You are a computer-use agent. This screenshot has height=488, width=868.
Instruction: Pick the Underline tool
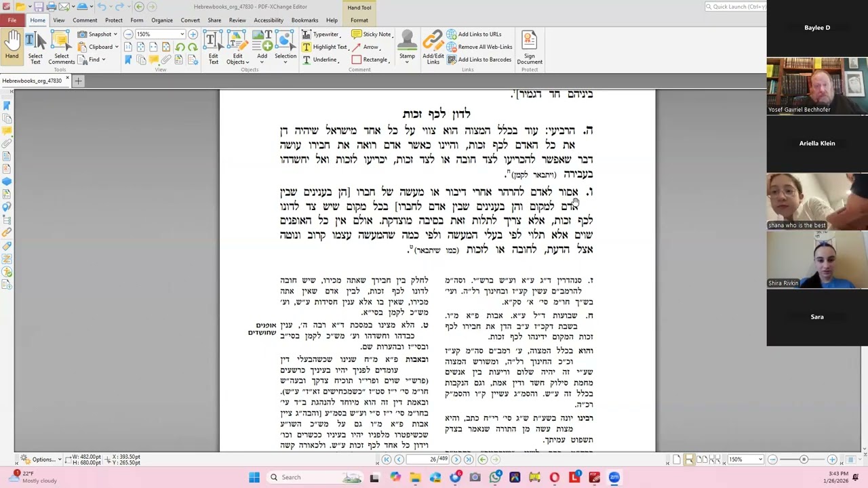[x=320, y=60]
